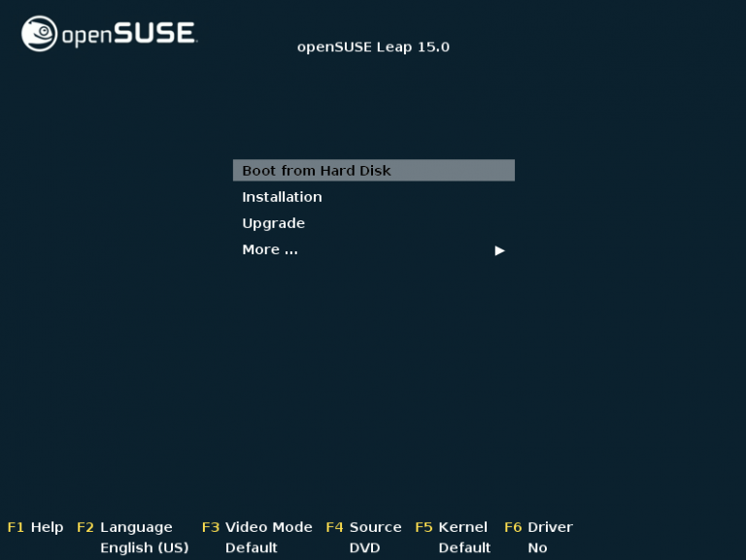
Task: Open the More ... submenu entry
Action: coord(270,249)
